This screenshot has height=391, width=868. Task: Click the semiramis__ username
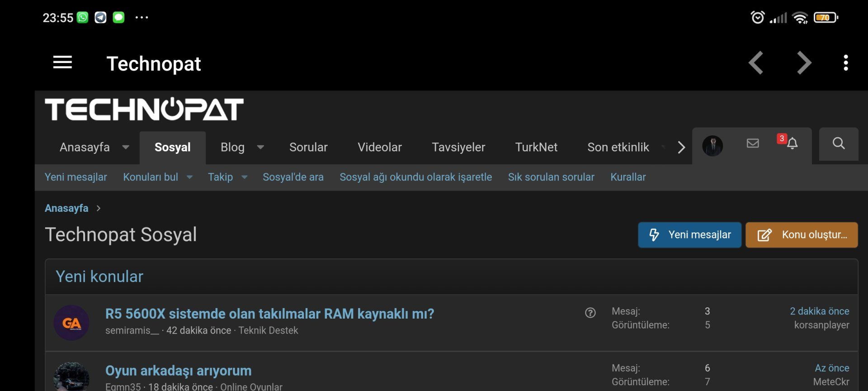(132, 330)
